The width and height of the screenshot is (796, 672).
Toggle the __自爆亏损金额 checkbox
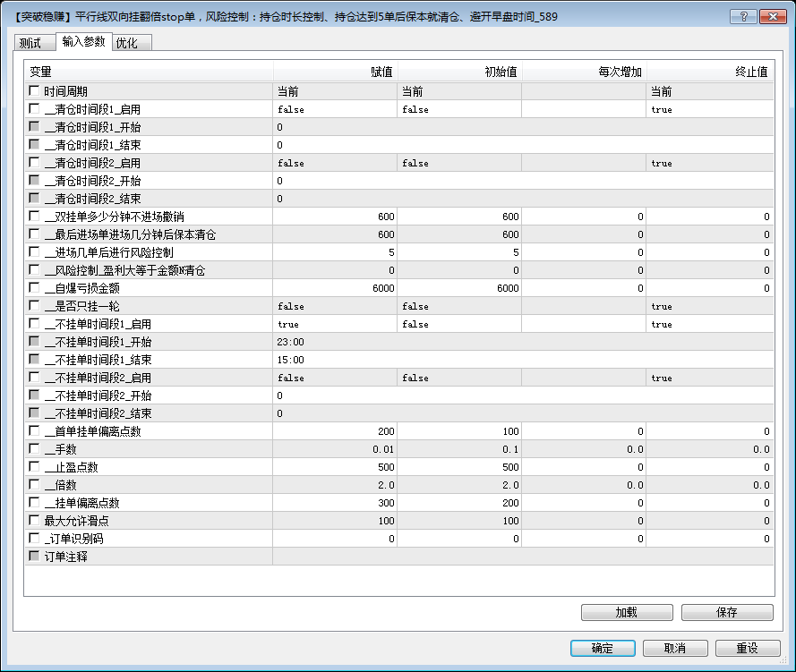tap(34, 287)
